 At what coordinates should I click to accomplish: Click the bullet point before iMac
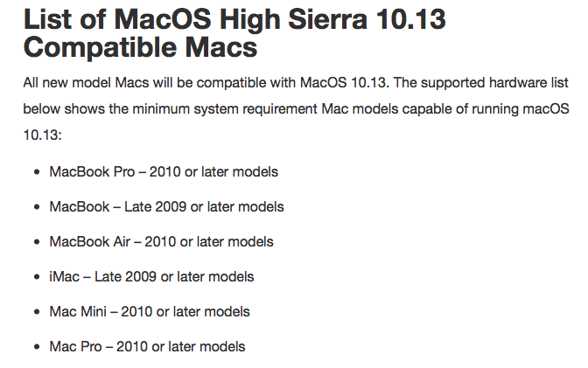tap(37, 277)
